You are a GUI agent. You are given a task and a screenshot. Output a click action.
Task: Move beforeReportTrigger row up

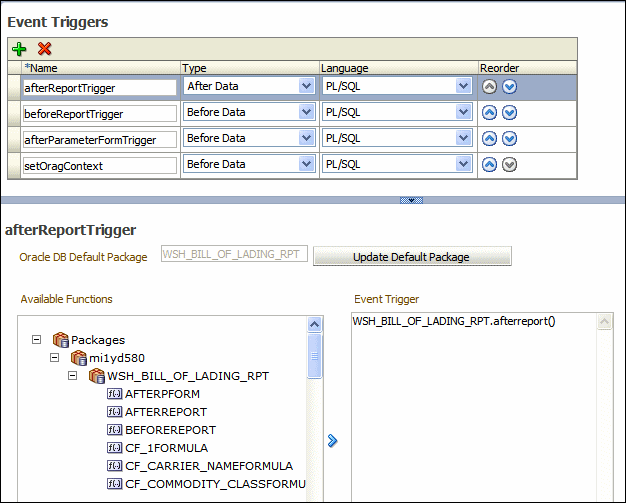tap(489, 113)
